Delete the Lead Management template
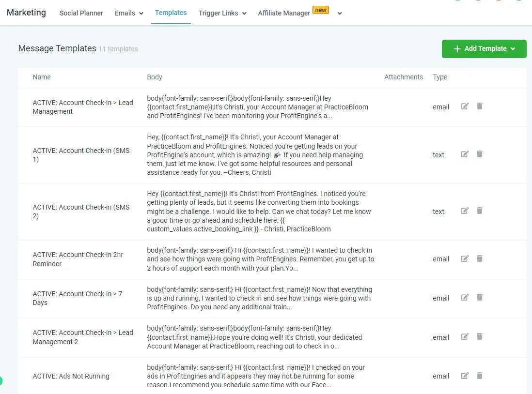This screenshot has height=394, width=532. (479, 106)
